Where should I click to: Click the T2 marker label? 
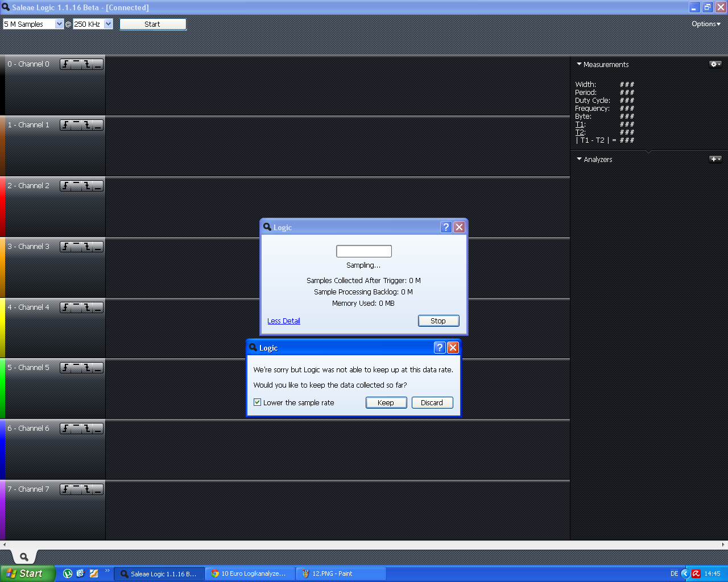click(x=580, y=132)
